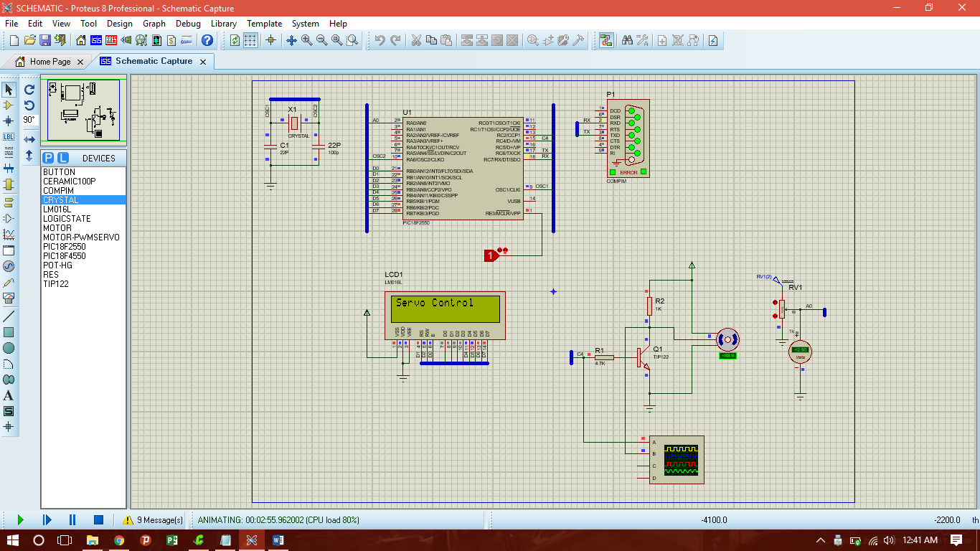Screen dimensions: 980x551
Task: Open Microsoft Word from the taskbar
Action: coord(278,540)
